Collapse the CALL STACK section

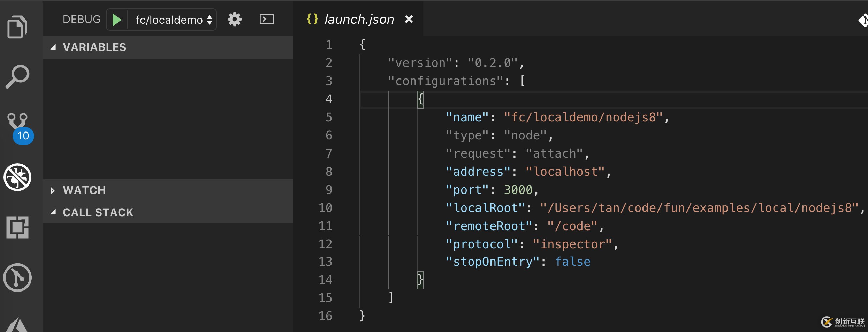(53, 212)
